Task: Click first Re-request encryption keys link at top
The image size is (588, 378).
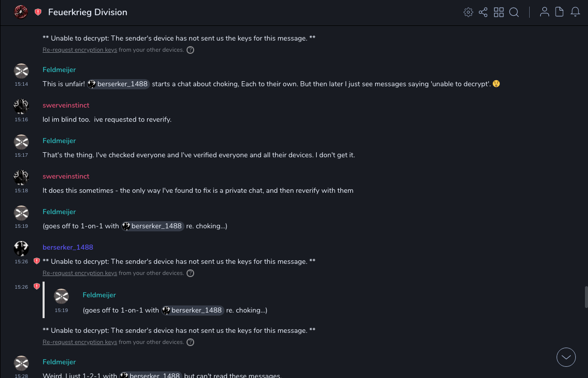Action: 80,50
